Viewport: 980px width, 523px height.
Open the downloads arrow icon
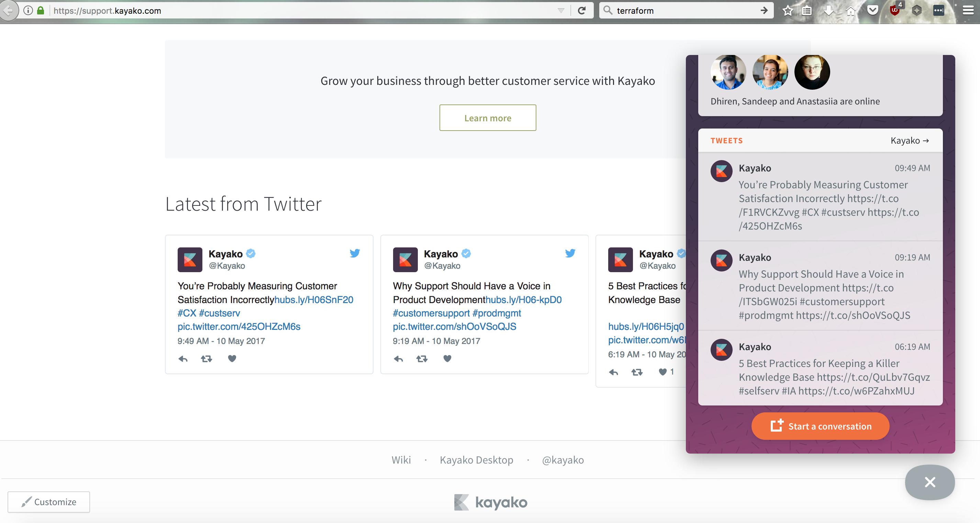[x=828, y=11]
